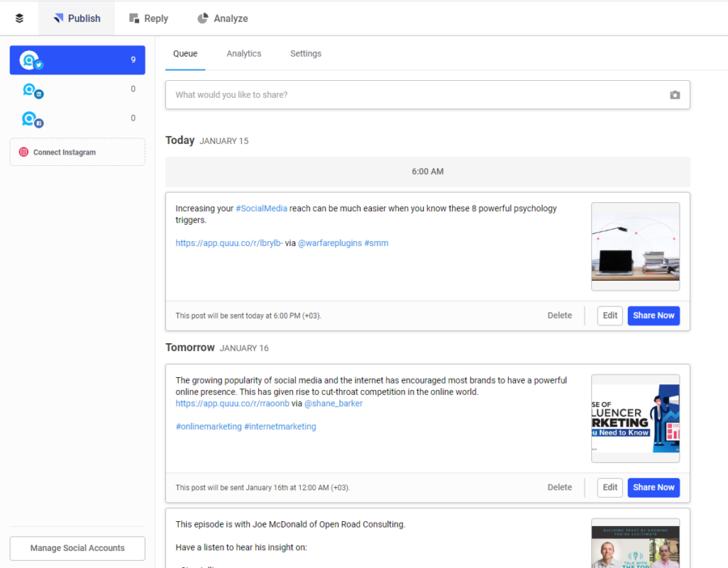Switch to the Queue tab

185,54
